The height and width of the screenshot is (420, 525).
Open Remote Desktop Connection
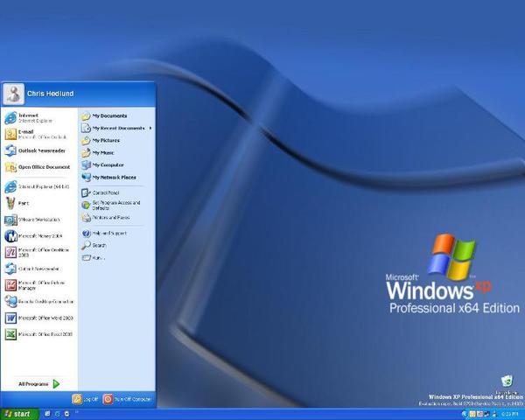point(39,301)
